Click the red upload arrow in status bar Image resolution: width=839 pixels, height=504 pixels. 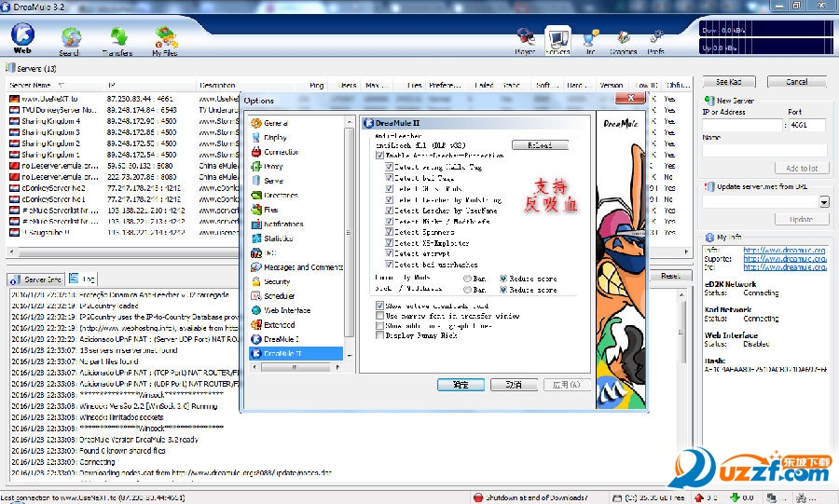point(699,497)
